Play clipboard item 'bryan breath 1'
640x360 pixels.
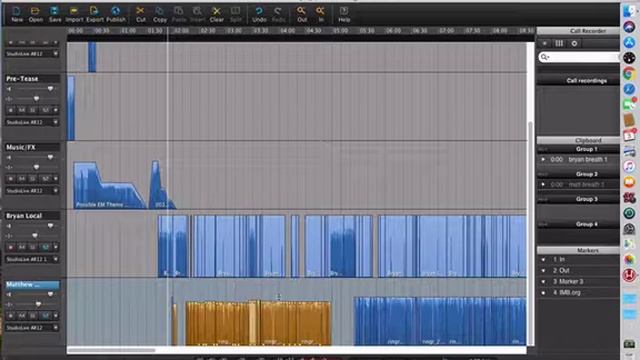click(543, 160)
